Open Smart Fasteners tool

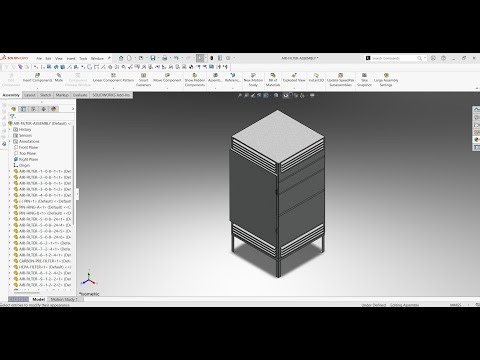(144, 80)
